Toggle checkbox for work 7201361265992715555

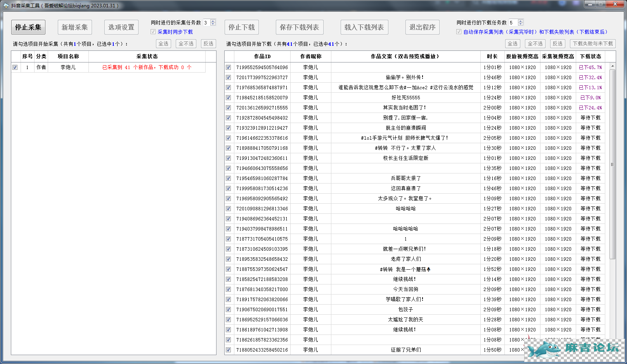point(229,107)
